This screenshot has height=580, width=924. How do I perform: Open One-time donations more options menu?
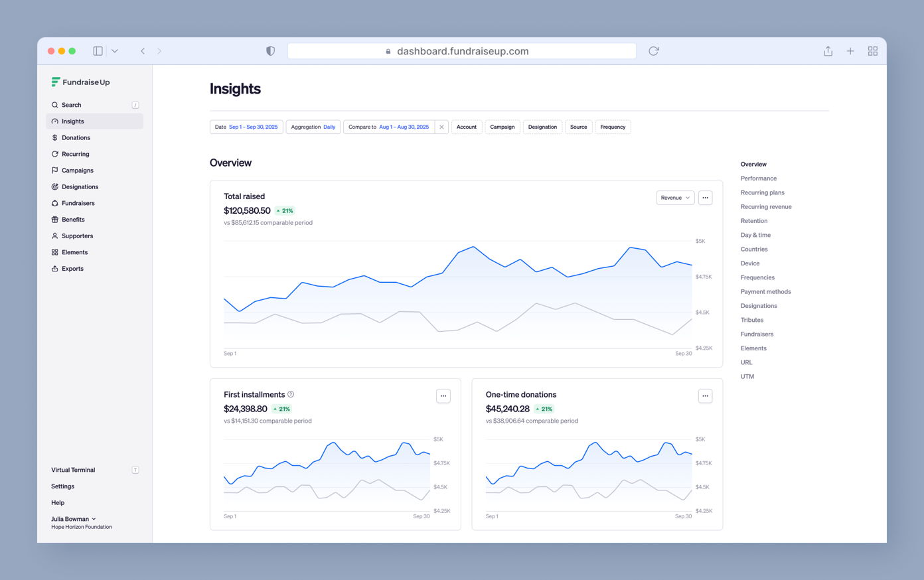click(705, 396)
